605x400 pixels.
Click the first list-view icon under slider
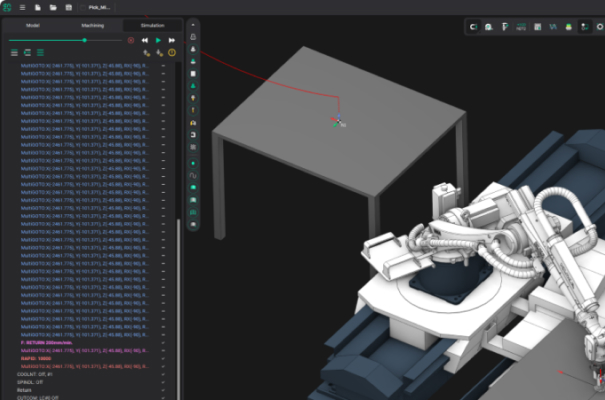(x=13, y=52)
